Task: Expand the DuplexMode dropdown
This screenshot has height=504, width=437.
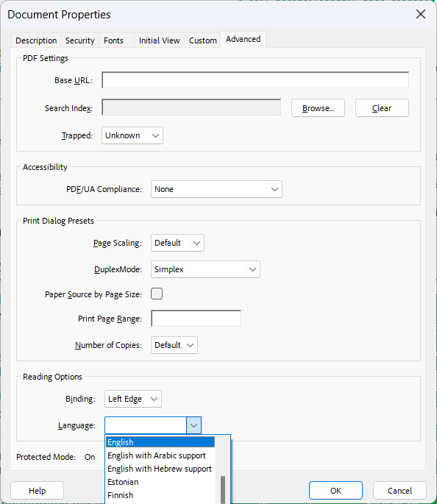Action: click(205, 269)
